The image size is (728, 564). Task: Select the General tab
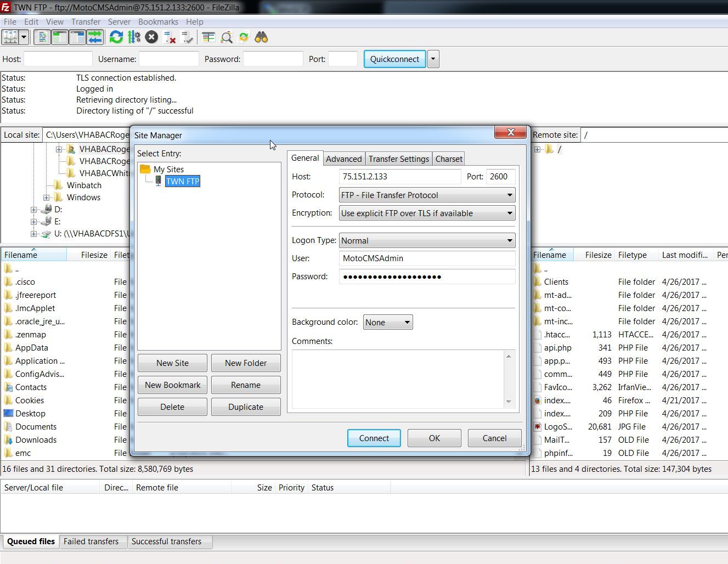[305, 157]
